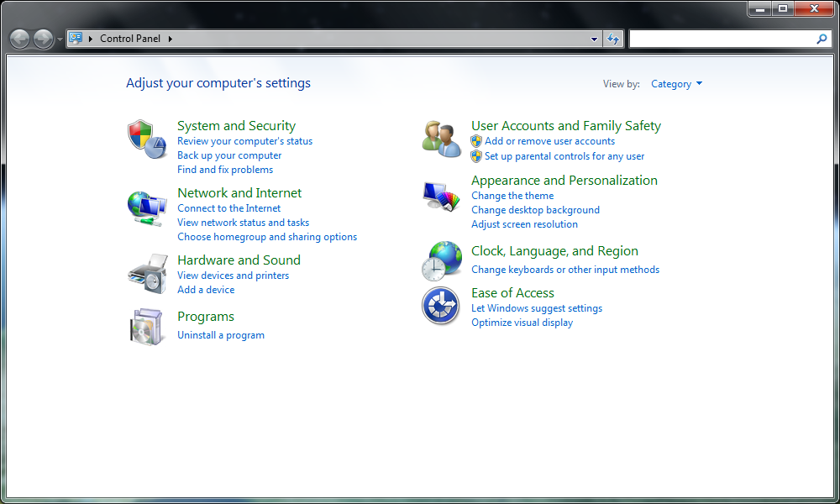Click Change desktop background

535,211
